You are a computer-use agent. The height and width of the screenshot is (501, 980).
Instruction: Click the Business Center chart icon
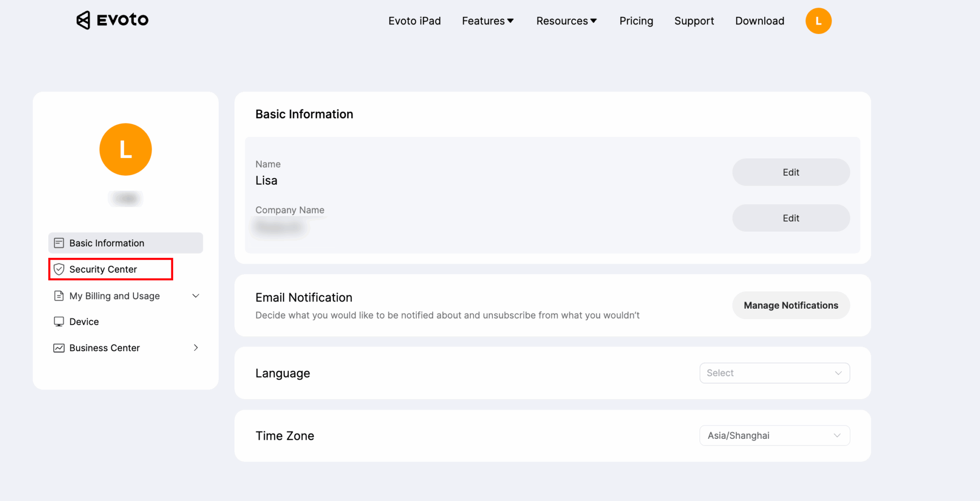tap(58, 348)
